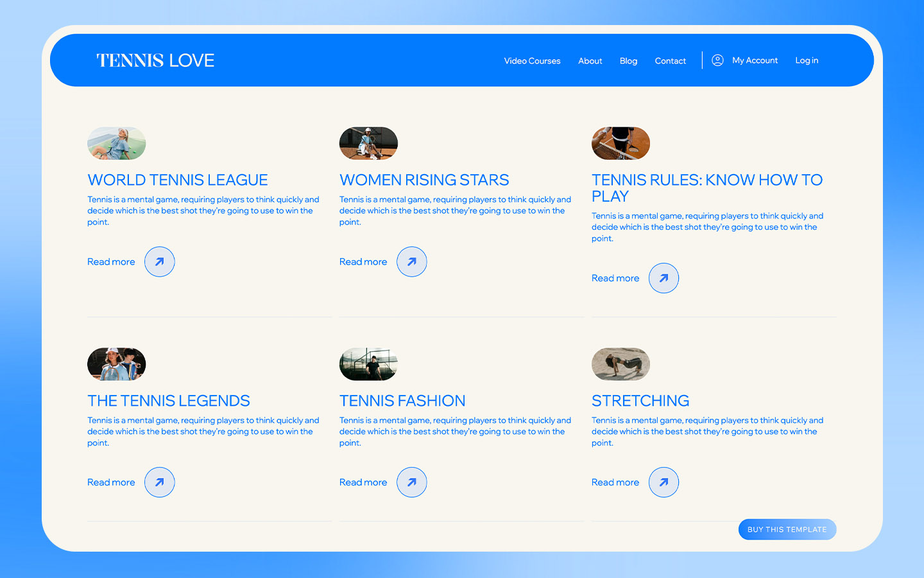924x578 pixels.
Task: Select the Blog navigation item
Action: (x=628, y=60)
